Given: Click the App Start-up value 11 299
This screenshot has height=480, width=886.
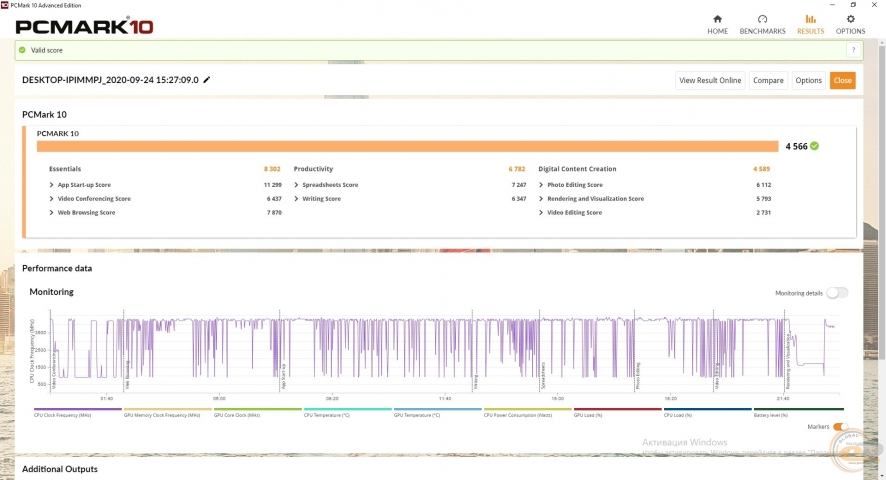Looking at the screenshot, I should 272,185.
